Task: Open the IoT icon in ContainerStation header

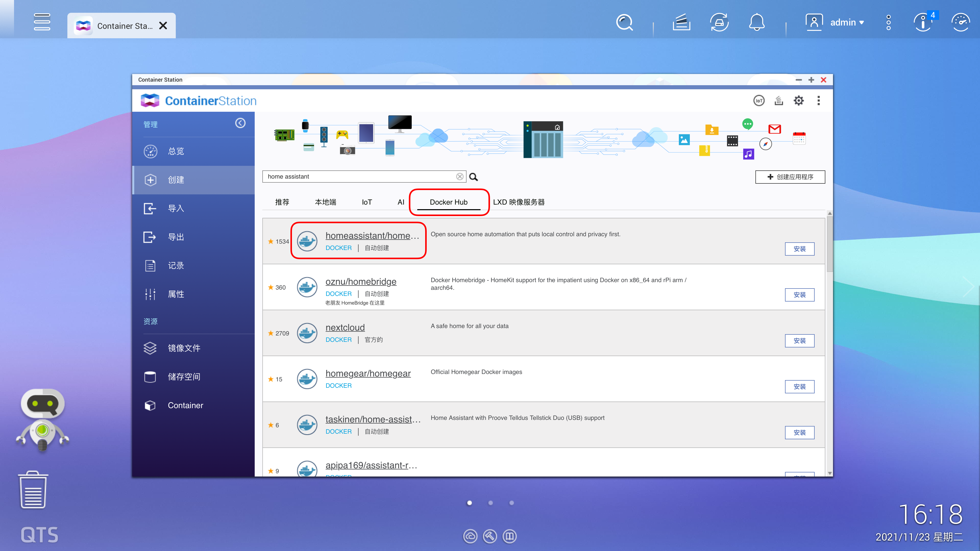Action: coord(758,101)
